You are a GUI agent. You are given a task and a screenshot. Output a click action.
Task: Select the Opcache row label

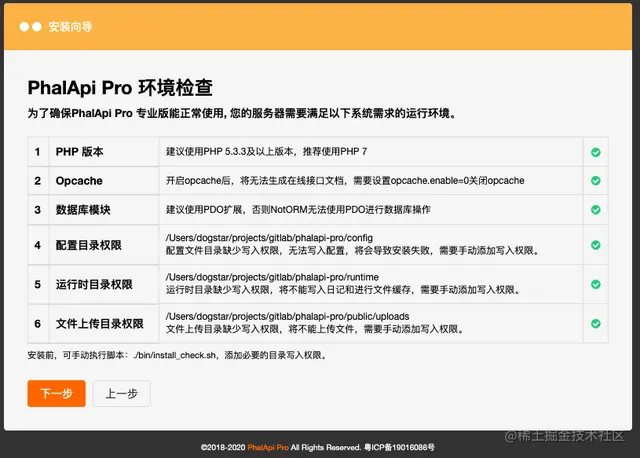79,181
